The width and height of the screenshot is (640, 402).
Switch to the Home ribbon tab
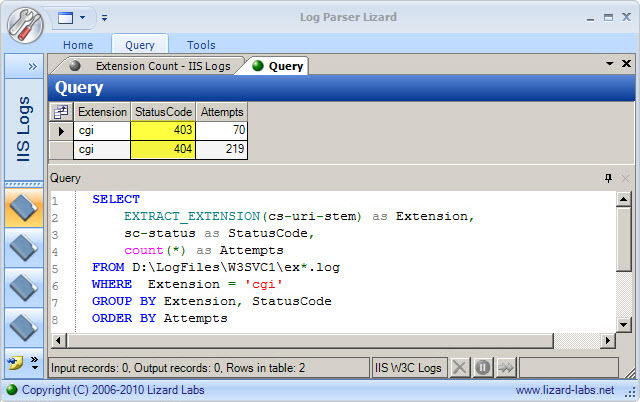[78, 45]
